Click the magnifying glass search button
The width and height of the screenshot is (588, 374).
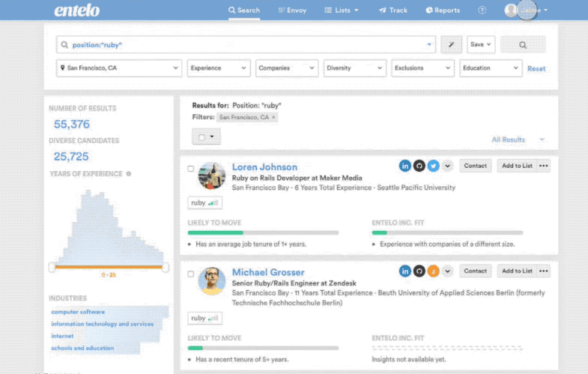pos(523,45)
